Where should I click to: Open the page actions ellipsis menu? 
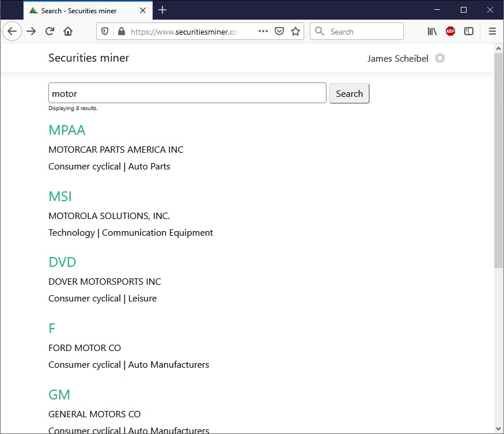263,31
